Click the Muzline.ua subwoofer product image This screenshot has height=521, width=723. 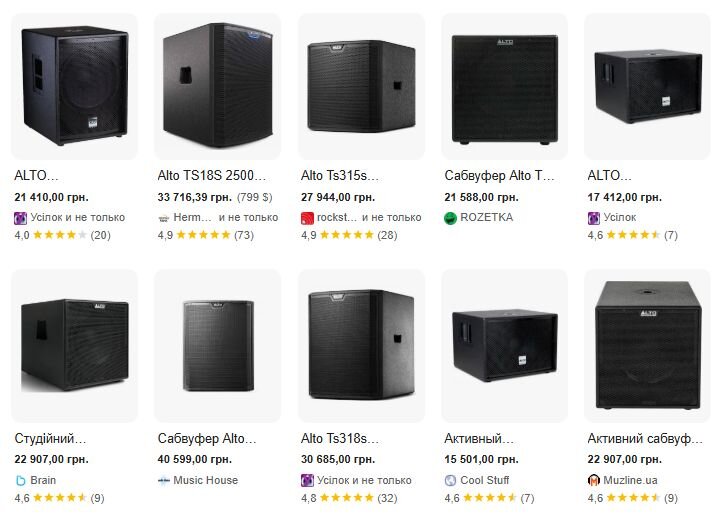click(x=647, y=345)
